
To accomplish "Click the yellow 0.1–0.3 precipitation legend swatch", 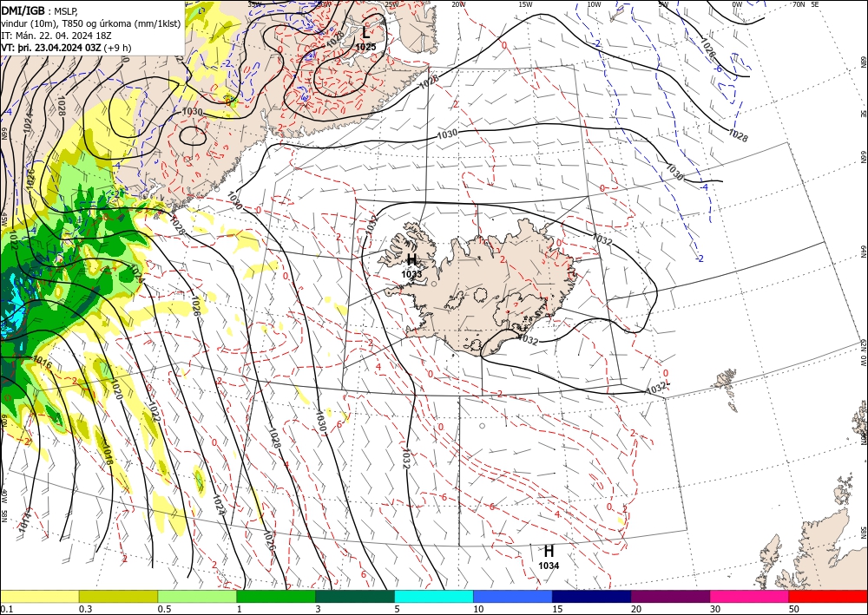I will [39, 596].
